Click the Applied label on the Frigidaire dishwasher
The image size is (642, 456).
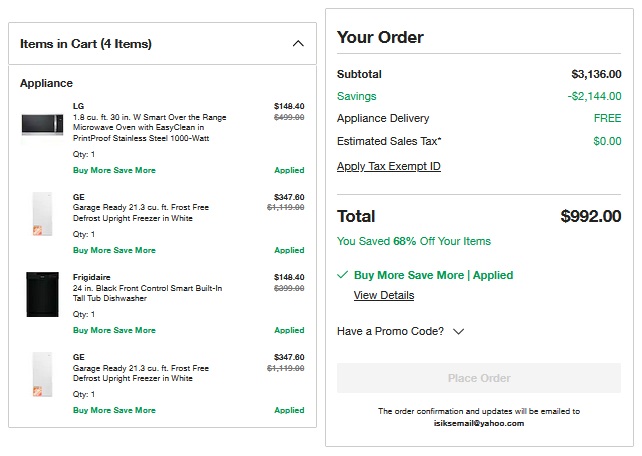(289, 330)
